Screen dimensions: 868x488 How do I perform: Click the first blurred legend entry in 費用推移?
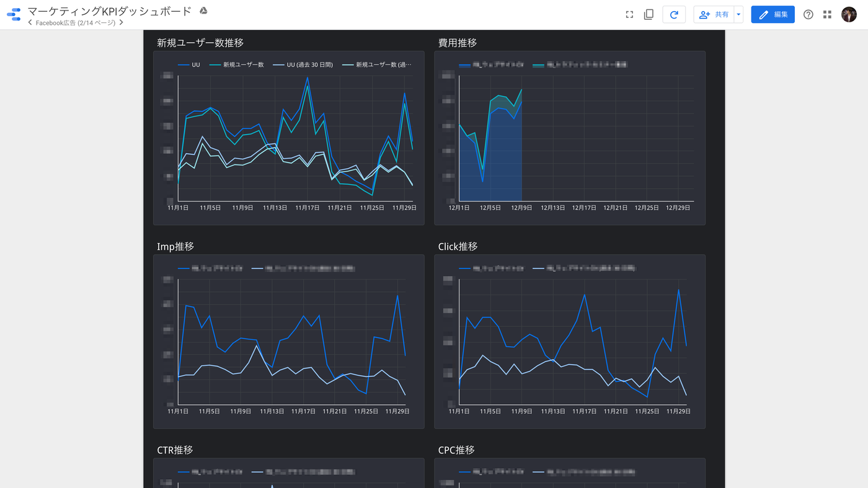[x=492, y=64]
